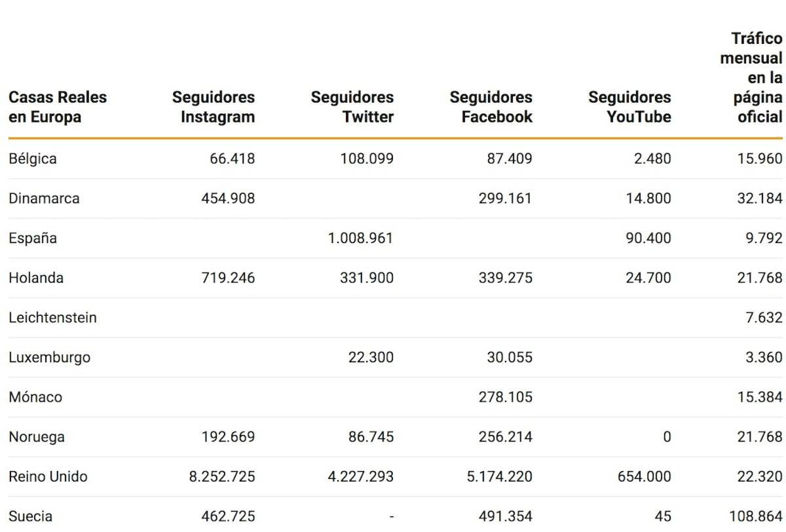Click the Tráfico mensual column header
The image size is (786, 532).
[x=751, y=77]
